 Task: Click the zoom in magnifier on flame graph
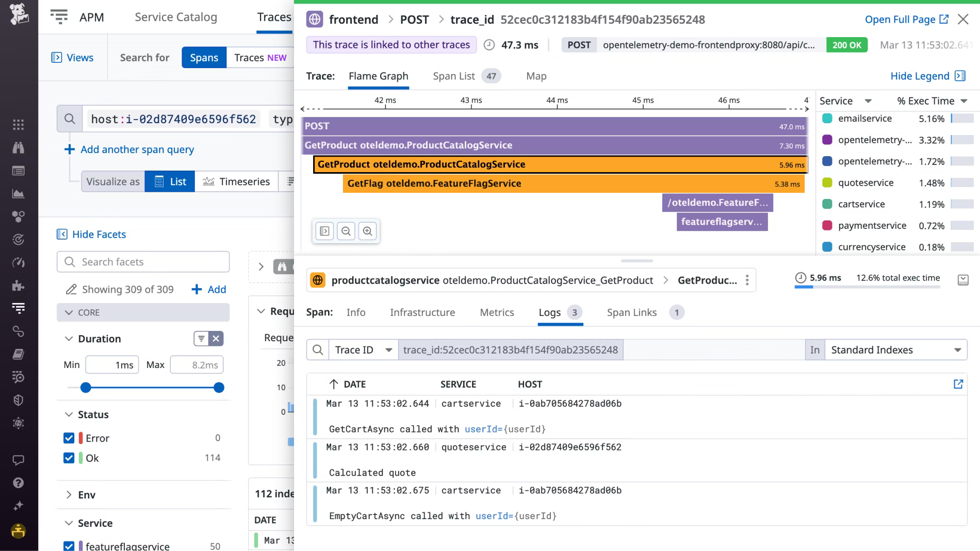(x=367, y=231)
